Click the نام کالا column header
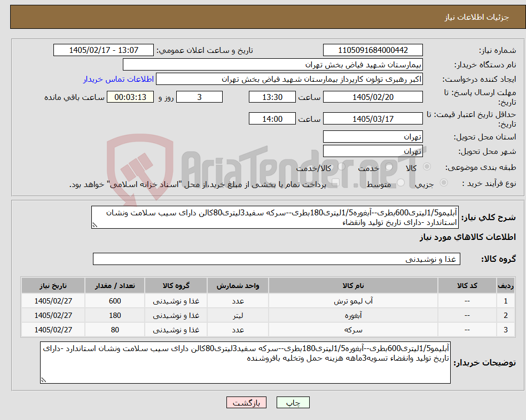The width and height of the screenshot is (526, 420). pos(353,286)
